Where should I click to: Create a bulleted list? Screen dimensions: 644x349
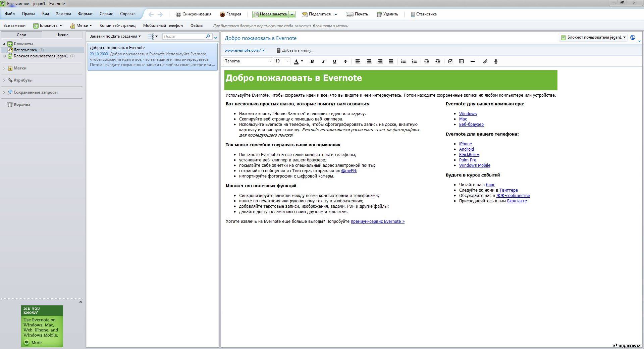pos(403,61)
